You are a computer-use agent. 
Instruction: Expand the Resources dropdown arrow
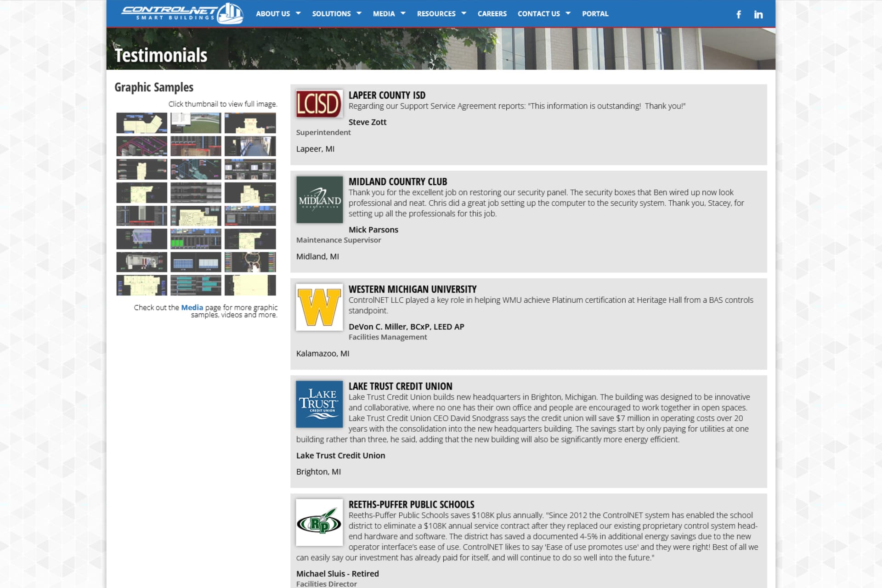coord(464,13)
